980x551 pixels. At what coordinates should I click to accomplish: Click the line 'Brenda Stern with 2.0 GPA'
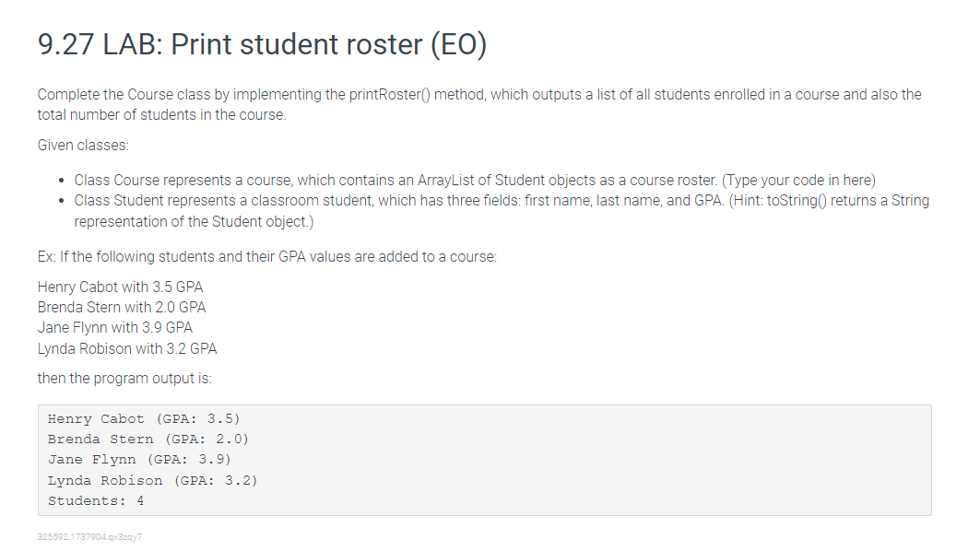coord(122,308)
